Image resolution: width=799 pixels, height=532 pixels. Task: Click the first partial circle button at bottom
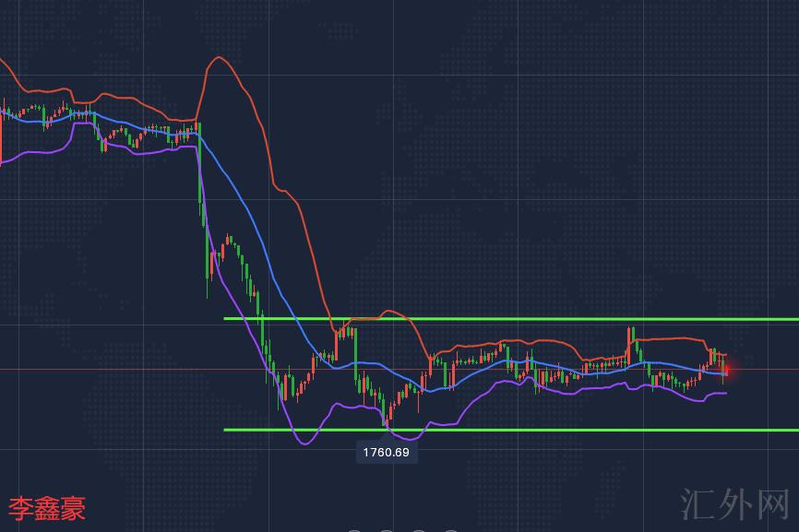354,530
